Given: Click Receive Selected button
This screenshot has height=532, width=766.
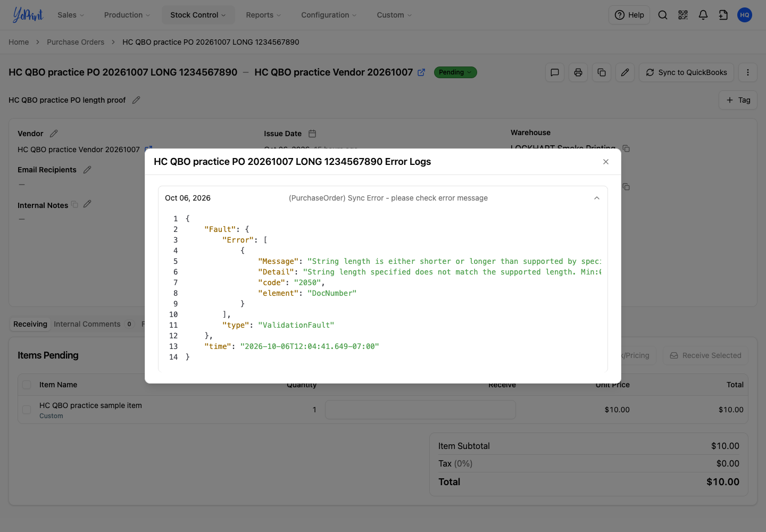Looking at the screenshot, I should click(705, 355).
